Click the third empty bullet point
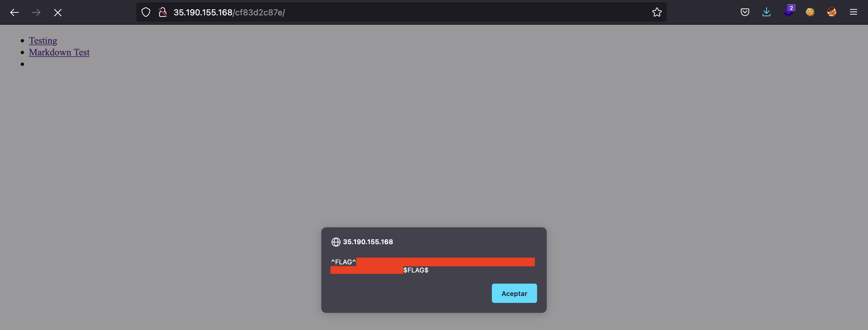 coord(23,64)
